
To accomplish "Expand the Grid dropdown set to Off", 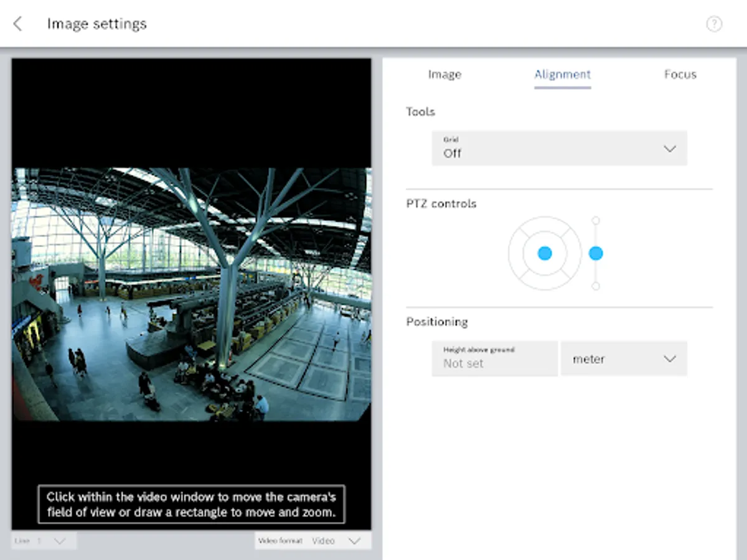I will (560, 148).
